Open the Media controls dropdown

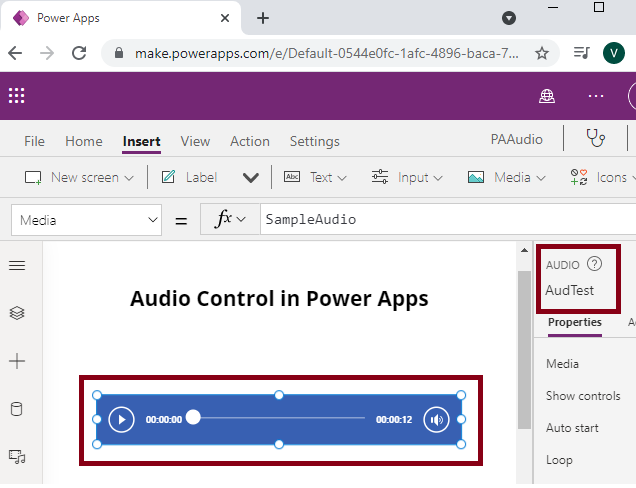click(x=507, y=178)
